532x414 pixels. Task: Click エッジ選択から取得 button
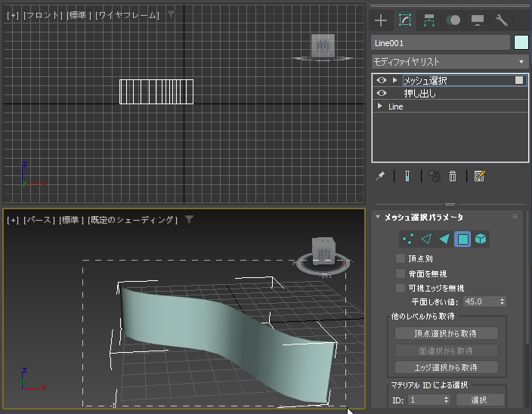tap(446, 368)
